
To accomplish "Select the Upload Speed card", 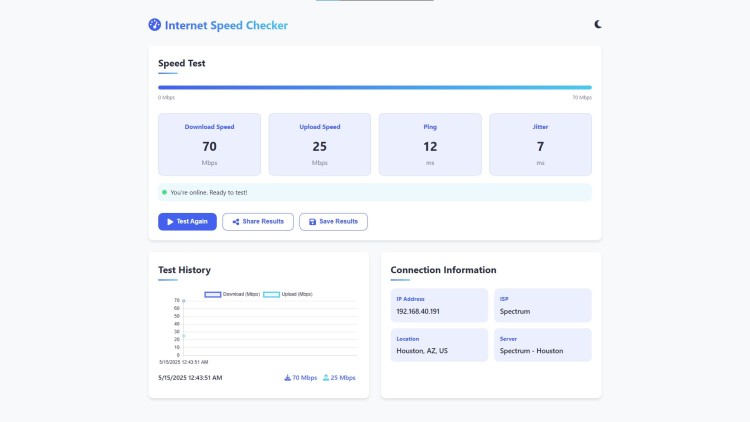I will 320,144.
